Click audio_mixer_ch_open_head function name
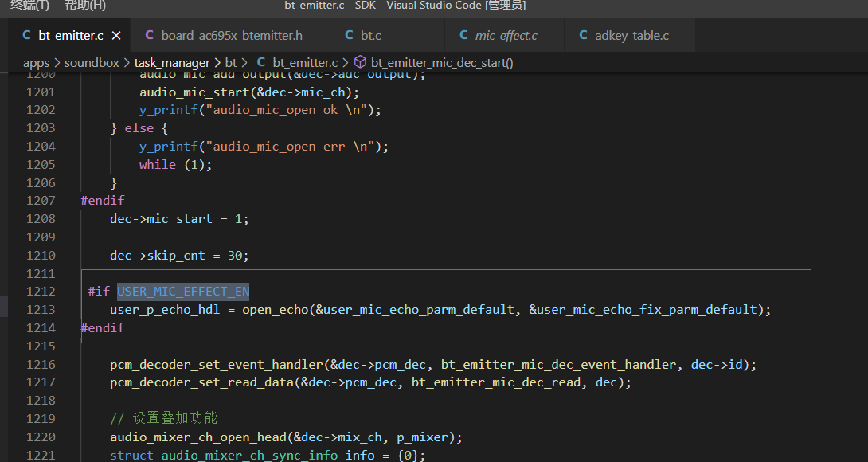 coord(198,437)
